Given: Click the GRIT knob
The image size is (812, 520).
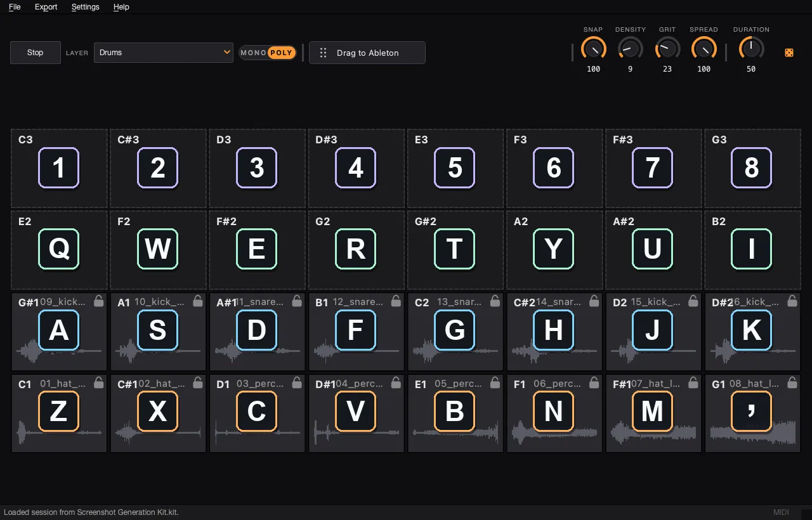Looking at the screenshot, I should coord(667,49).
